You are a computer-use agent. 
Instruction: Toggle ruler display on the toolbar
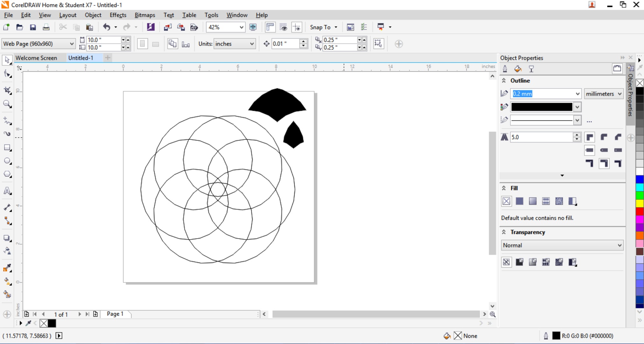click(x=269, y=27)
